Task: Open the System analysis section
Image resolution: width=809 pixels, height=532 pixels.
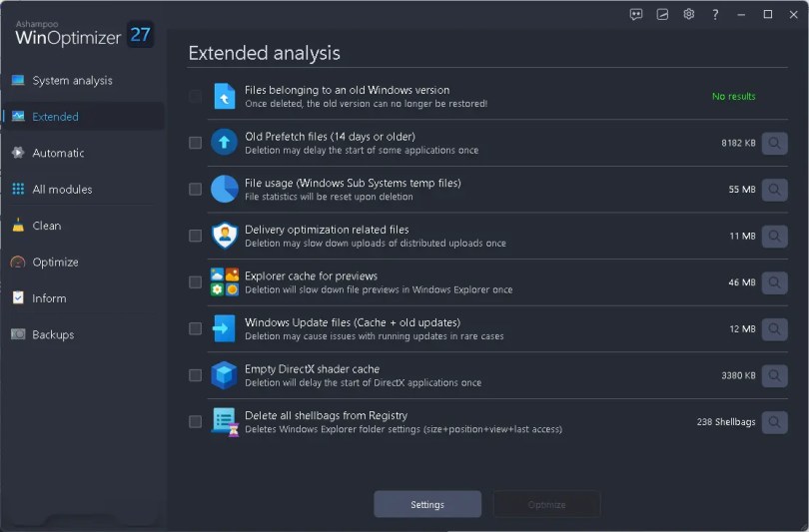Action: (84, 81)
